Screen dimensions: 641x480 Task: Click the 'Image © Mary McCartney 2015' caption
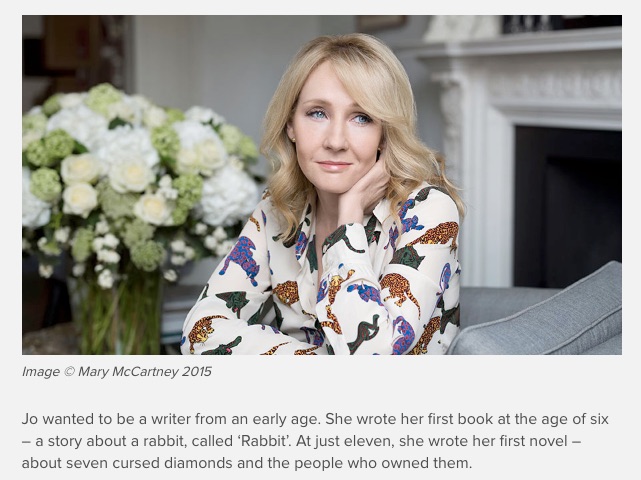point(117,372)
